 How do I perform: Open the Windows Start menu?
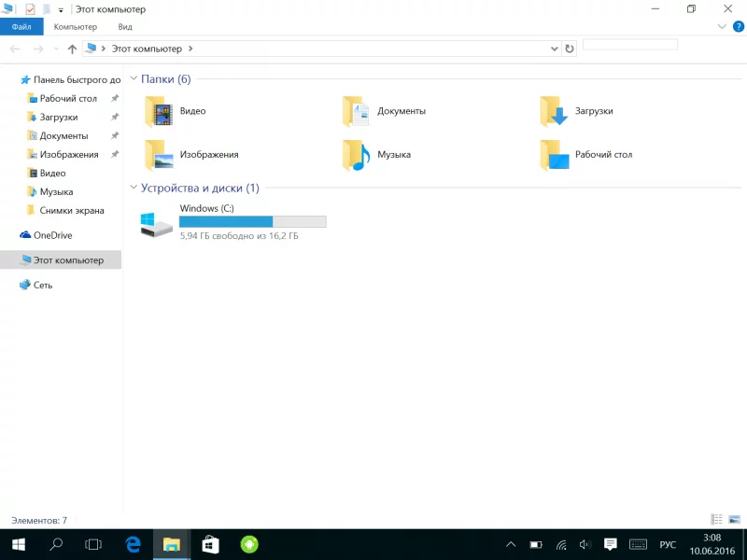19,544
